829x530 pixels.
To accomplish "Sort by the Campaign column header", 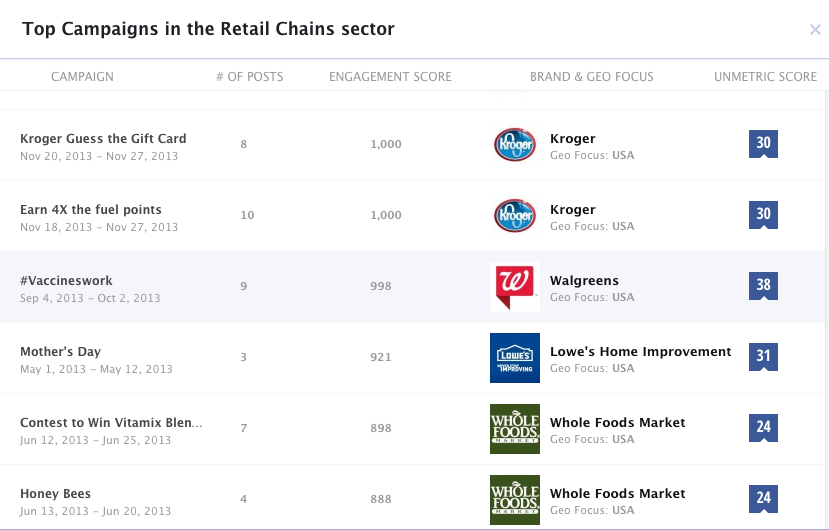I will (x=82, y=77).
